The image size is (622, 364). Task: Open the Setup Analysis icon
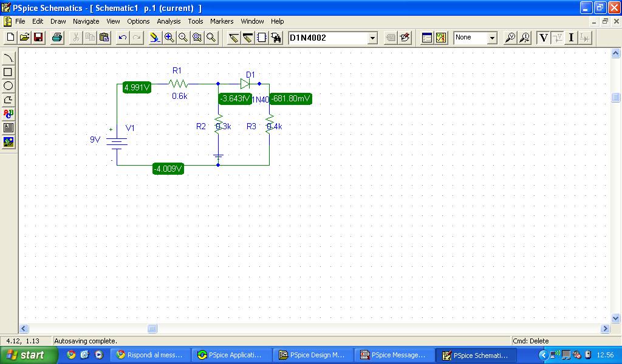[x=427, y=38]
